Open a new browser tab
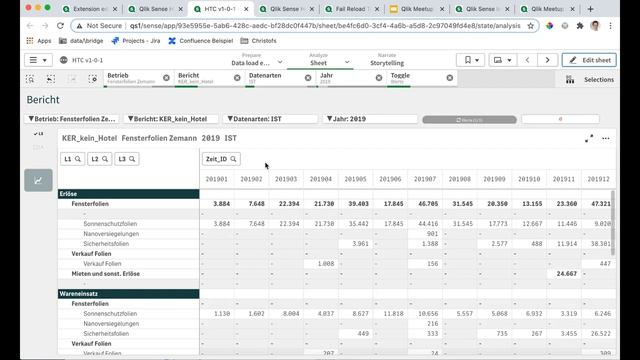Viewport: 640px width, 360px height. (x=590, y=9)
